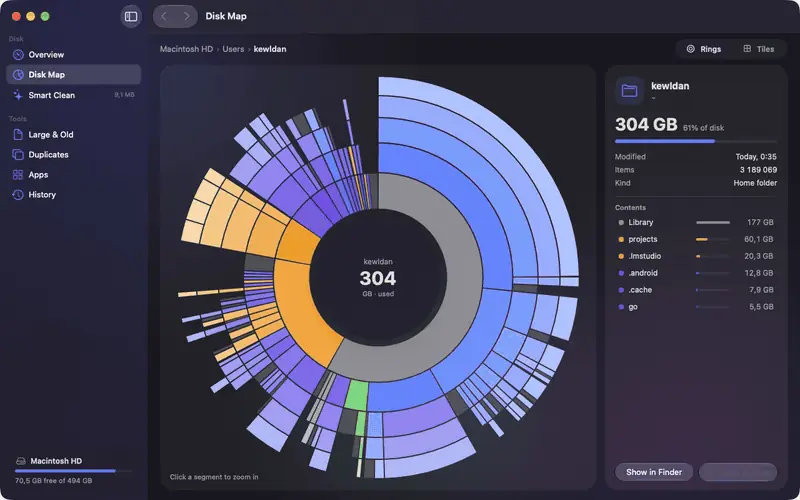Screen dimensions: 800x500
Task: Open Duplicates tool
Action: point(73,155)
